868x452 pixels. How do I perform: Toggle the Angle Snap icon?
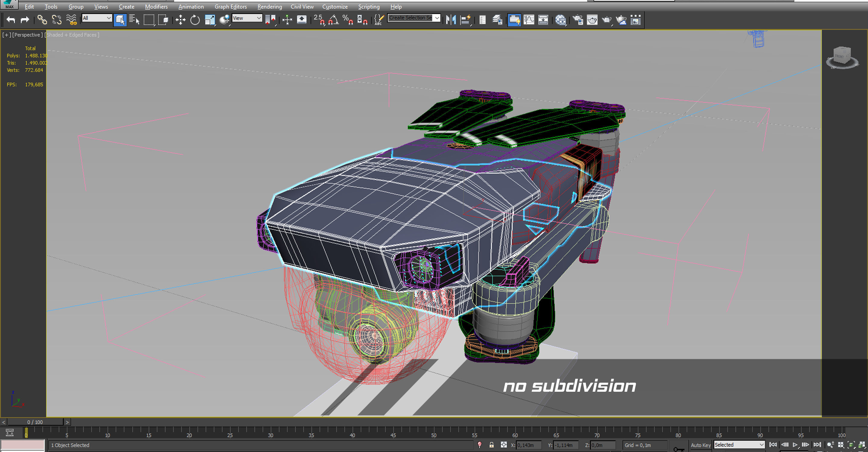(333, 20)
